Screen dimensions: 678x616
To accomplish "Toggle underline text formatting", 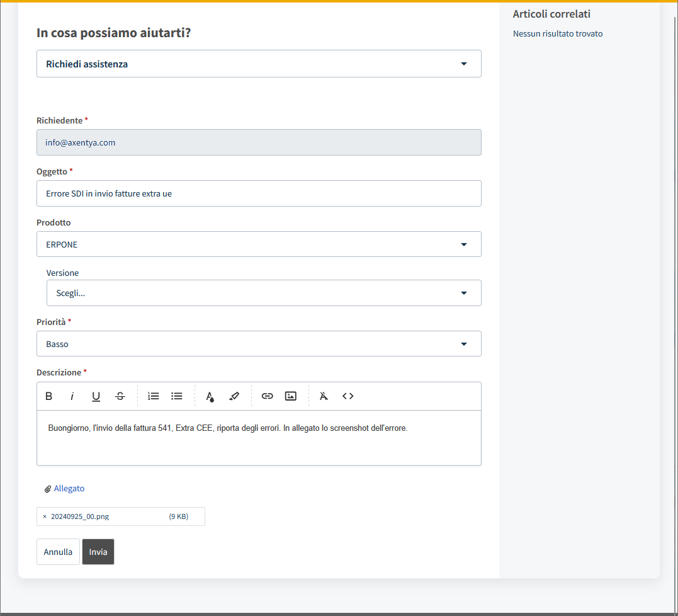I will [x=96, y=396].
